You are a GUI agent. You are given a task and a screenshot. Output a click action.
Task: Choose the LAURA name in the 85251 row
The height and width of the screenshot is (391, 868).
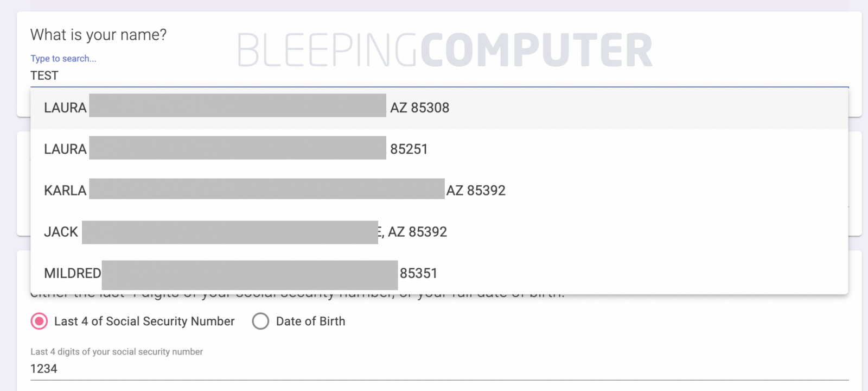coord(65,149)
